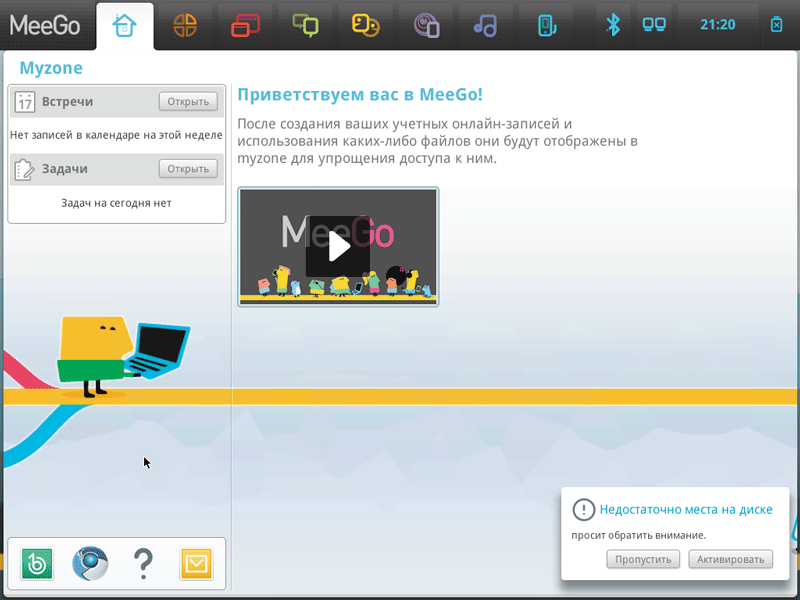
Task: Open the Music panel
Action: [x=486, y=24]
